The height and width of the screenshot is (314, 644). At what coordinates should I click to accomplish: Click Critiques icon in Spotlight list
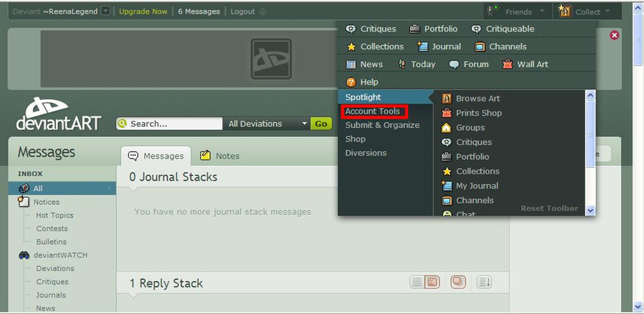coord(447,142)
